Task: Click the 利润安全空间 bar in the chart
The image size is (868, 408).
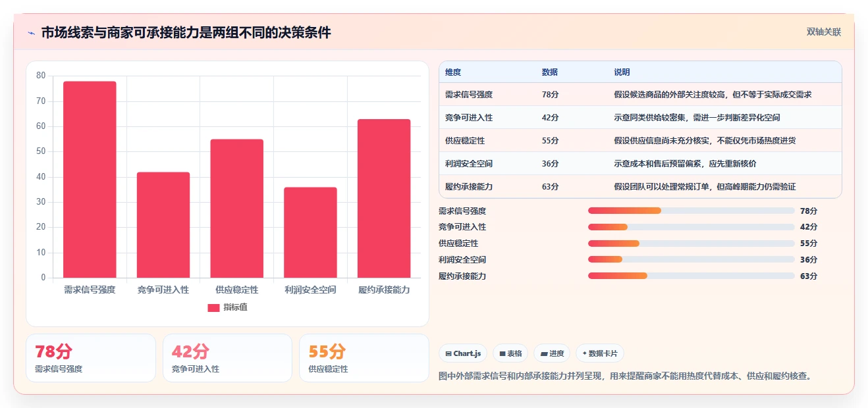Action: pos(310,232)
